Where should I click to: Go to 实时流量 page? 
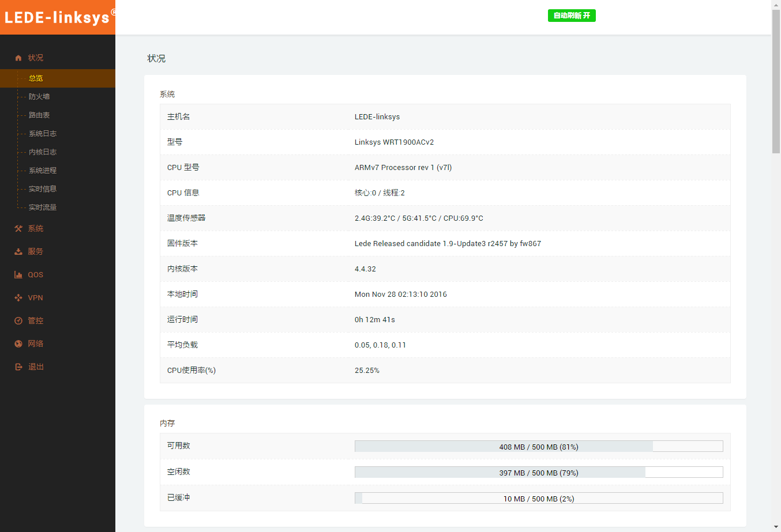[43, 207]
